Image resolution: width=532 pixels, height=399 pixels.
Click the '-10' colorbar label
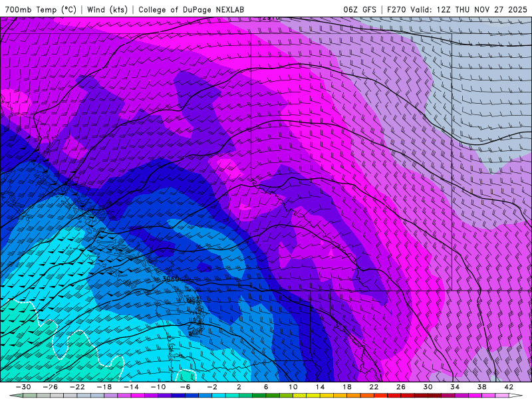pyautogui.click(x=158, y=387)
